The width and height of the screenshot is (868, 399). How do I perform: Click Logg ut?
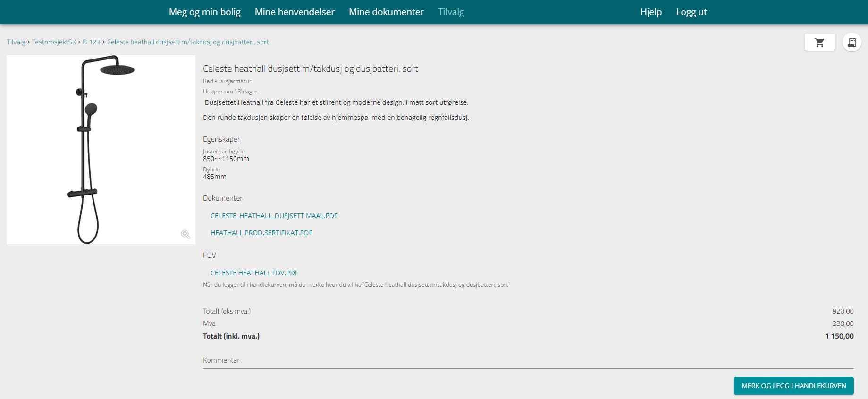tap(691, 12)
